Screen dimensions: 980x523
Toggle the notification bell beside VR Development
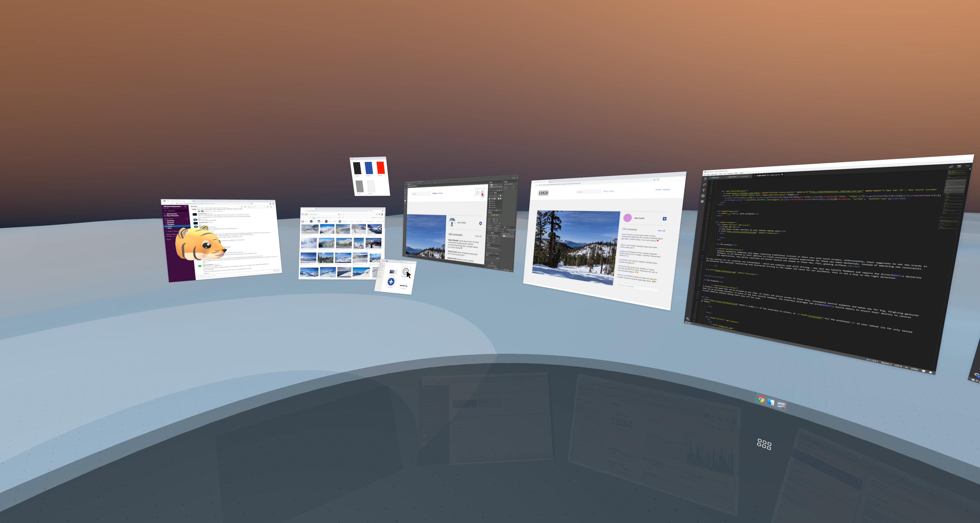click(x=186, y=207)
